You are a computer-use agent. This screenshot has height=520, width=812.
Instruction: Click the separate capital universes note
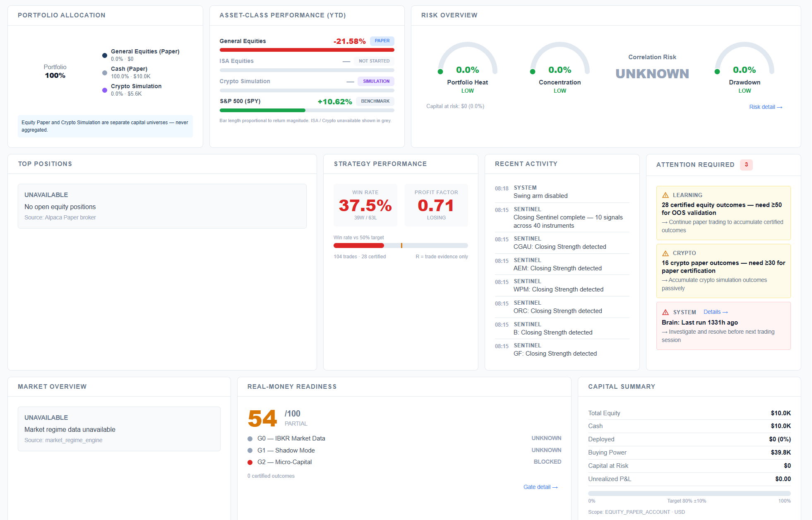105,126
